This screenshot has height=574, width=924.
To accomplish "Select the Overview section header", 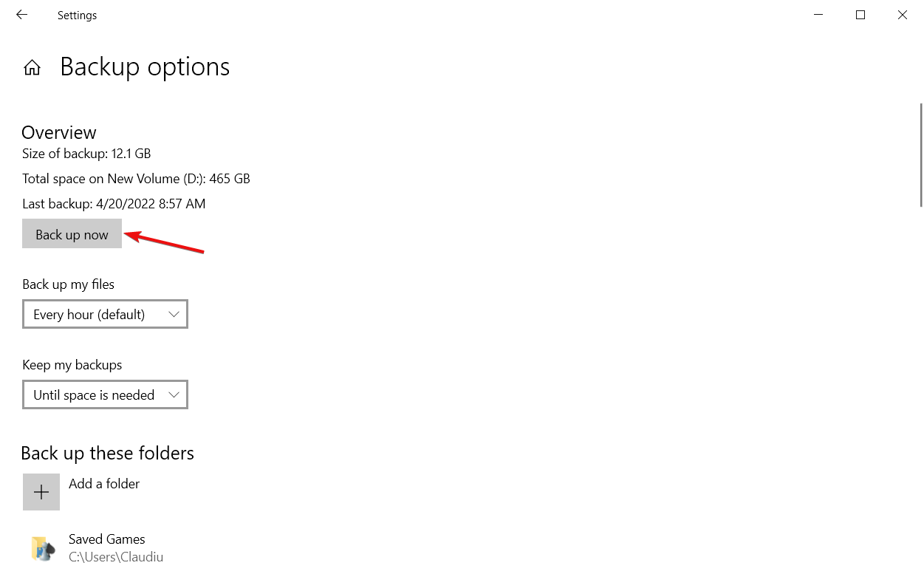I will click(x=58, y=132).
